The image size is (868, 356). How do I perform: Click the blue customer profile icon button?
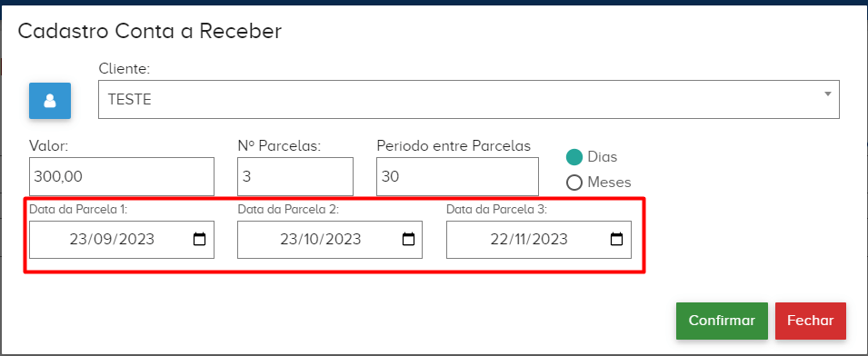pyautogui.click(x=50, y=101)
